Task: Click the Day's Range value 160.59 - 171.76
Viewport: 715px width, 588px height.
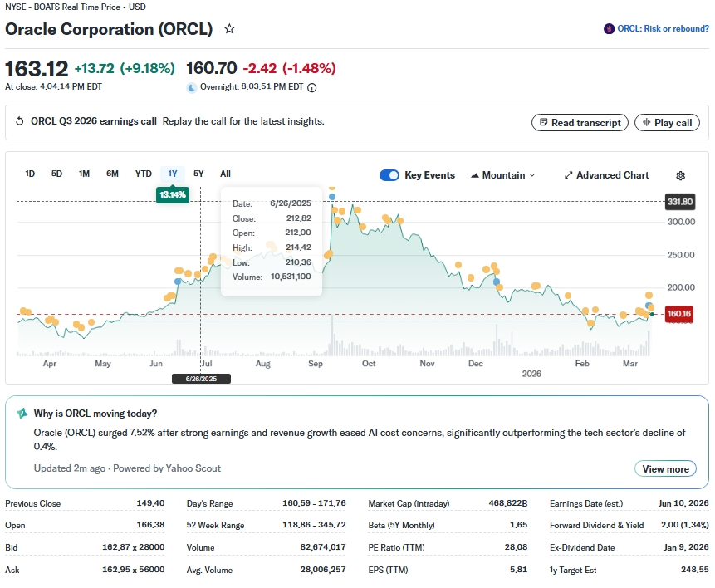Action: pyautogui.click(x=314, y=502)
